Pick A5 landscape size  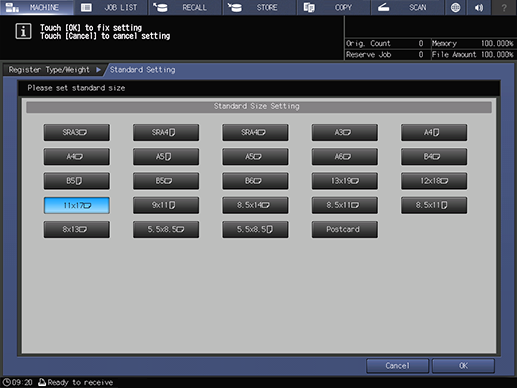(255, 157)
